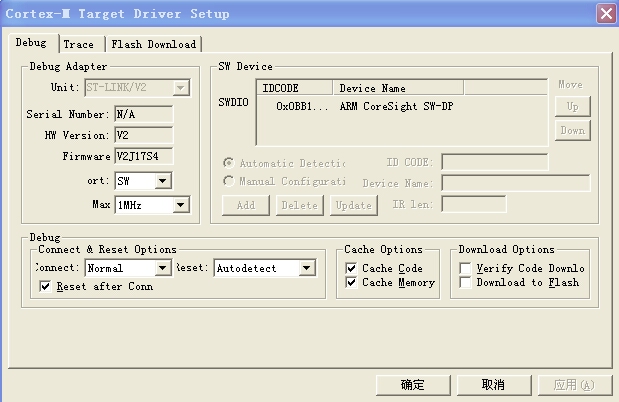The image size is (619, 402).
Task: Close the Cortex-M Target Driver Setup dialog
Action: [x=606, y=14]
